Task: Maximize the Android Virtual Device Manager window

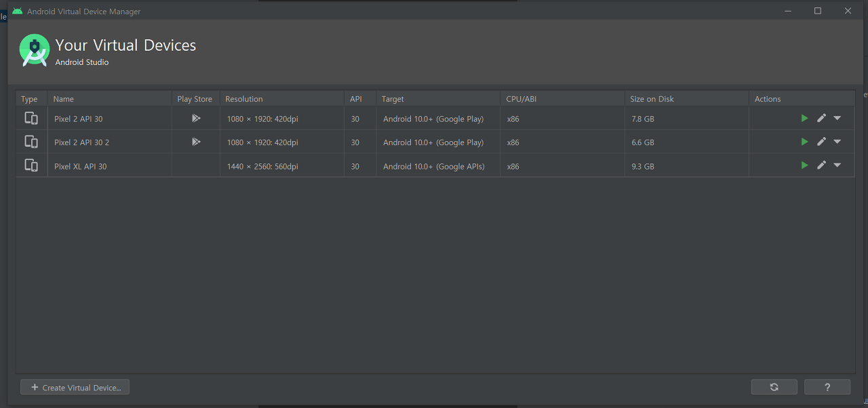Action: (x=818, y=10)
